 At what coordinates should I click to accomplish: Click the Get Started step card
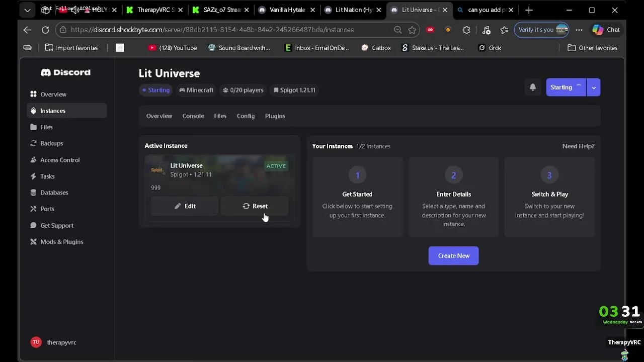click(357, 197)
